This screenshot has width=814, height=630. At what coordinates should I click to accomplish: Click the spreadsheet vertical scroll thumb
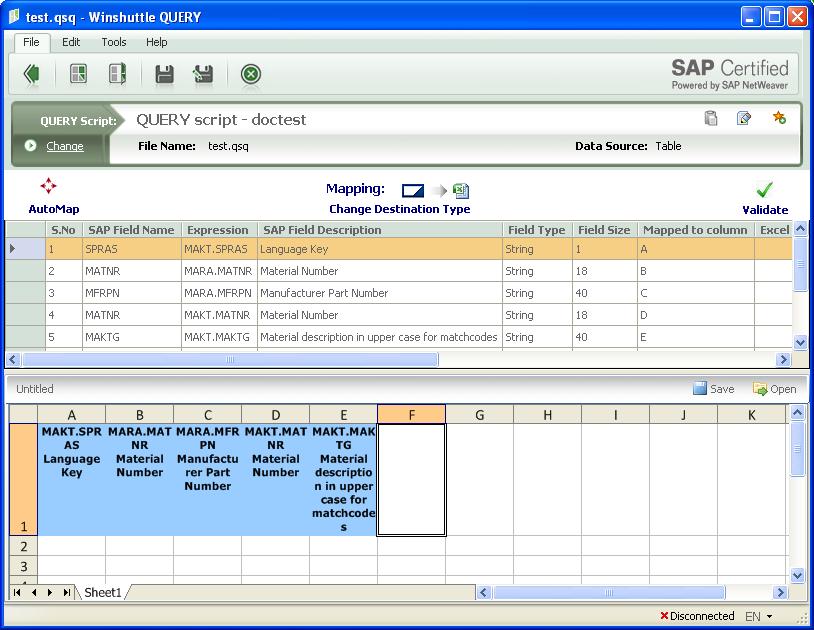tap(797, 448)
